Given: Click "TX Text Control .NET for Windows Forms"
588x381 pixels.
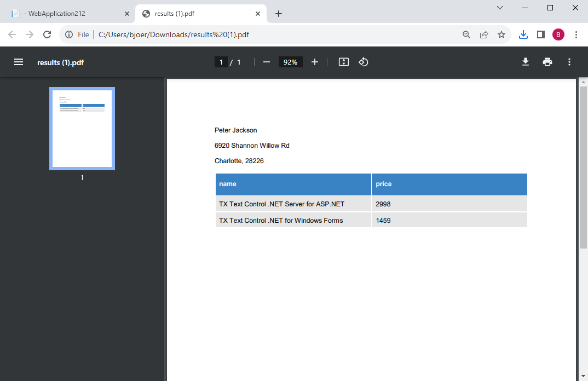Looking at the screenshot, I should 281,221.
